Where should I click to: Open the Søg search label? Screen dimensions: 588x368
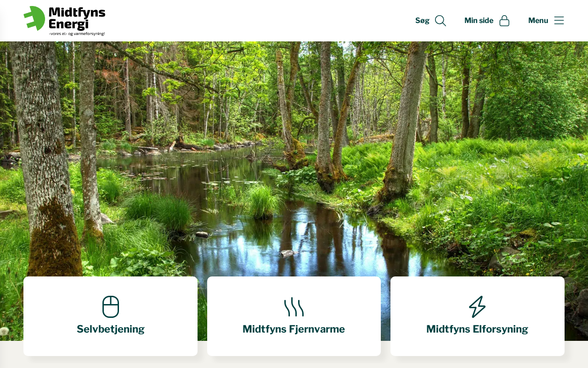[422, 20]
